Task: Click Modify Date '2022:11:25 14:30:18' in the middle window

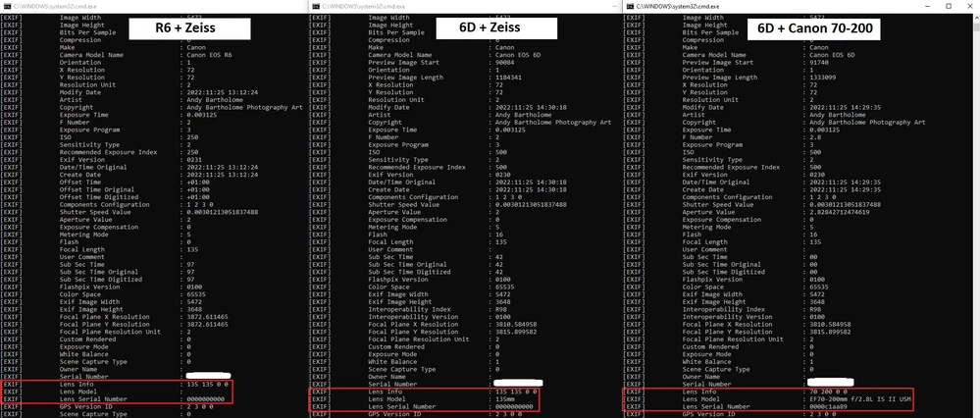Action: click(x=532, y=108)
